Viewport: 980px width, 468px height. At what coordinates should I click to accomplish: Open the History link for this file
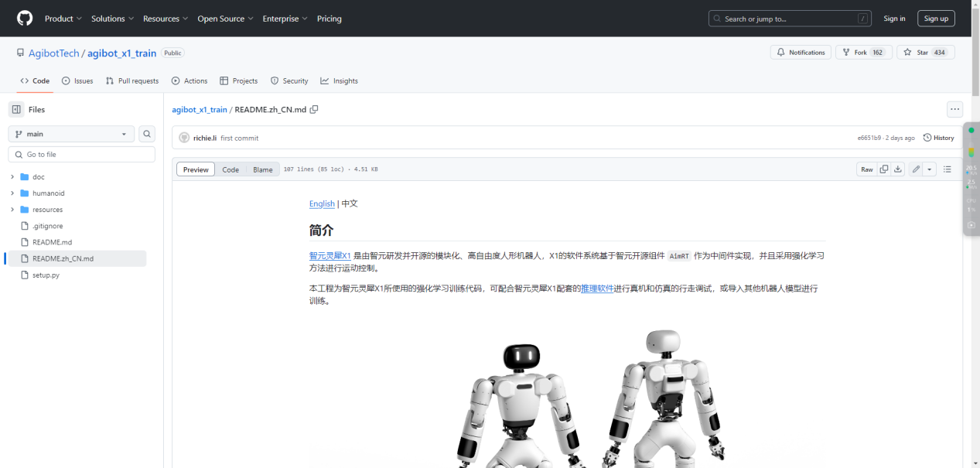point(938,138)
